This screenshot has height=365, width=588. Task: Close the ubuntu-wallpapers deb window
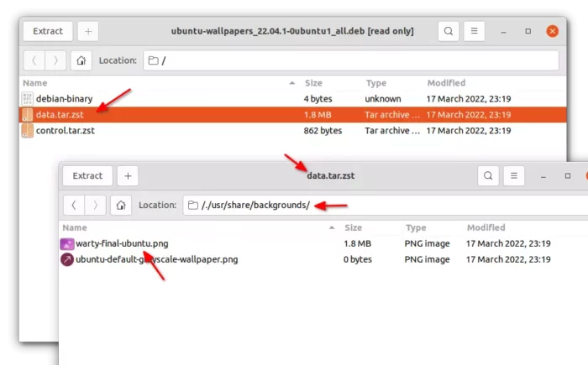tap(553, 31)
